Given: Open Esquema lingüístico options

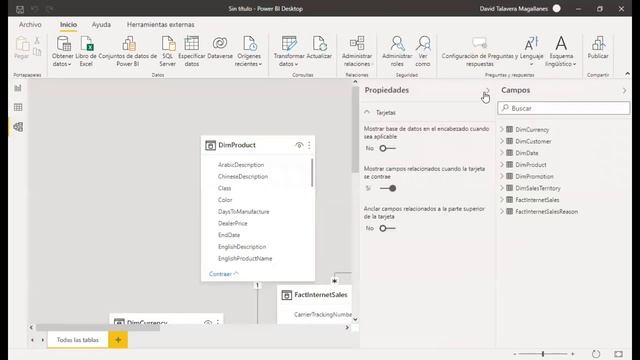Looking at the screenshot, I should pos(561,51).
